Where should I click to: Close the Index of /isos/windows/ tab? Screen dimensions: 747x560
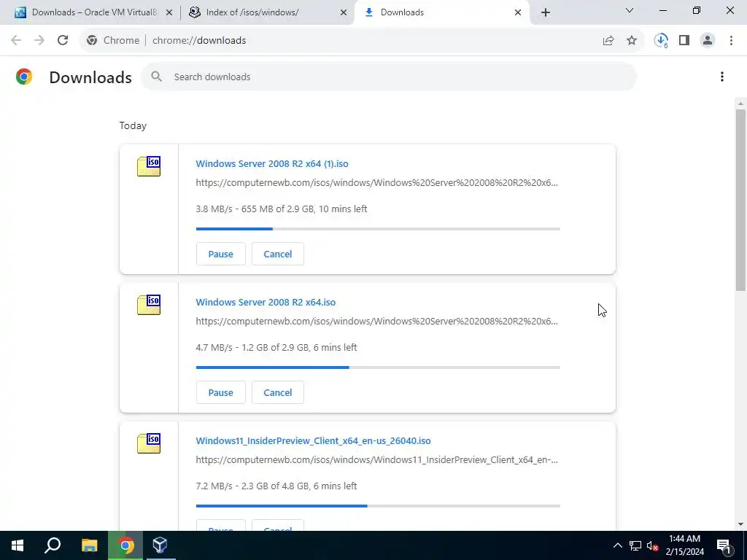pyautogui.click(x=344, y=13)
